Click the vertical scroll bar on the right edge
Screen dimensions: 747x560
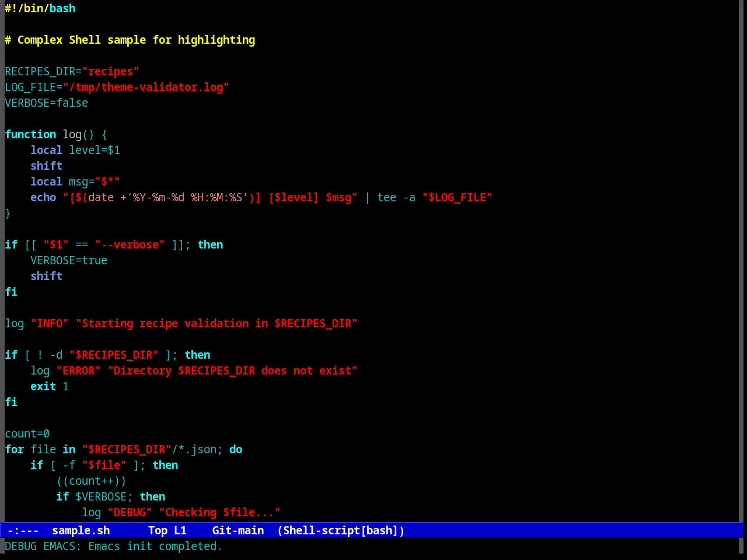[741, 261]
